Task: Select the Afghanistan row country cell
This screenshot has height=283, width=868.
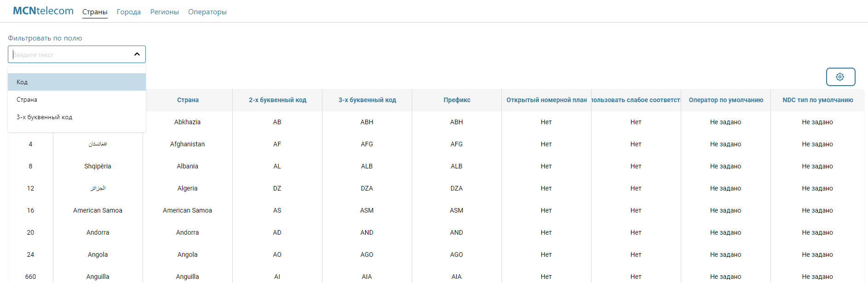Action: [187, 144]
